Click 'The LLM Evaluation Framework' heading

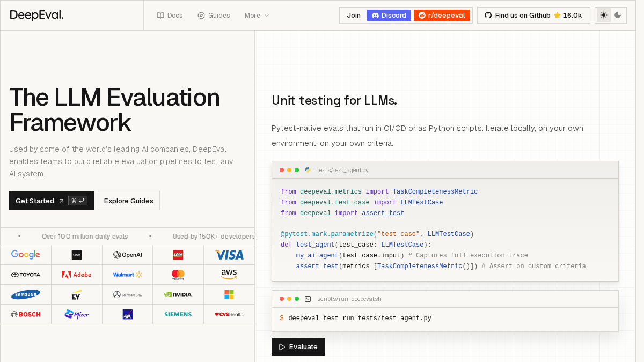coord(114,110)
